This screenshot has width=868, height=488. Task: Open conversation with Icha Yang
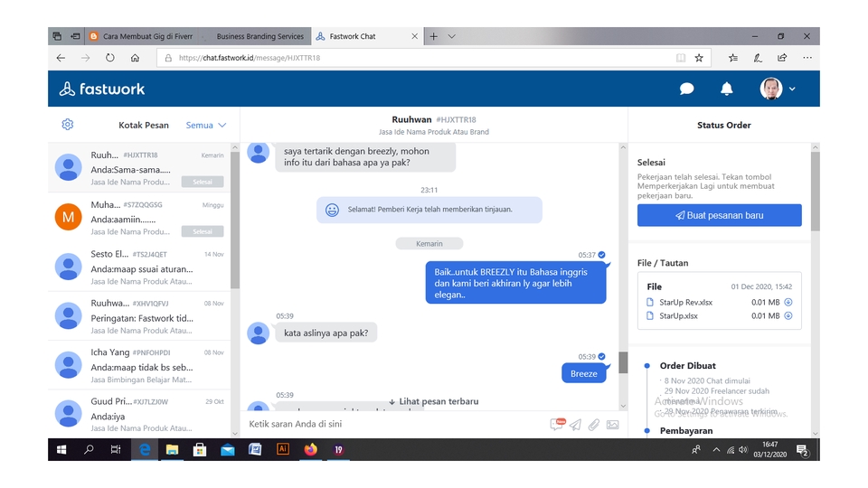click(x=139, y=365)
